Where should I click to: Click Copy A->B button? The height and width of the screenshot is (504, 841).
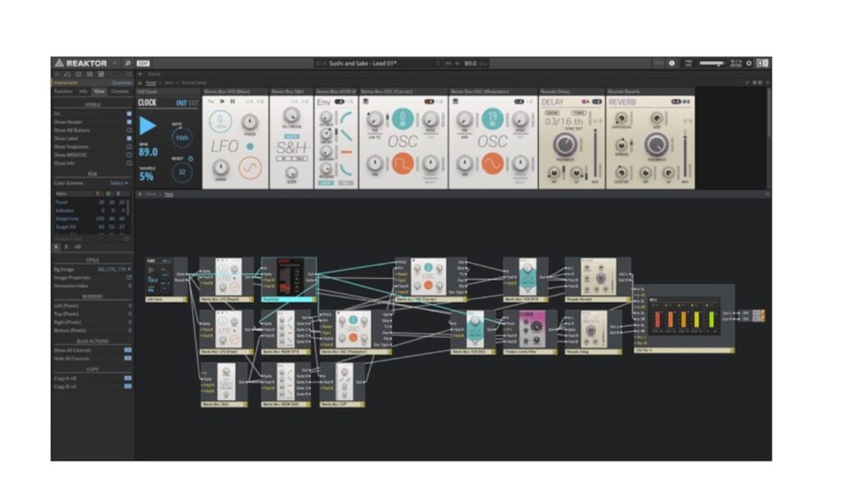coord(128,378)
